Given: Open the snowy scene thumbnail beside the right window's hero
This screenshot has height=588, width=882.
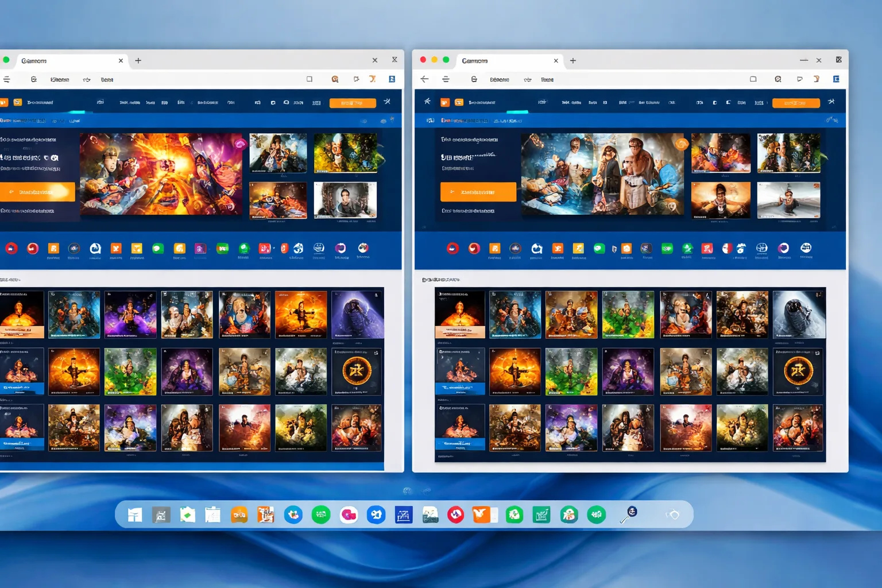Looking at the screenshot, I should [788, 200].
